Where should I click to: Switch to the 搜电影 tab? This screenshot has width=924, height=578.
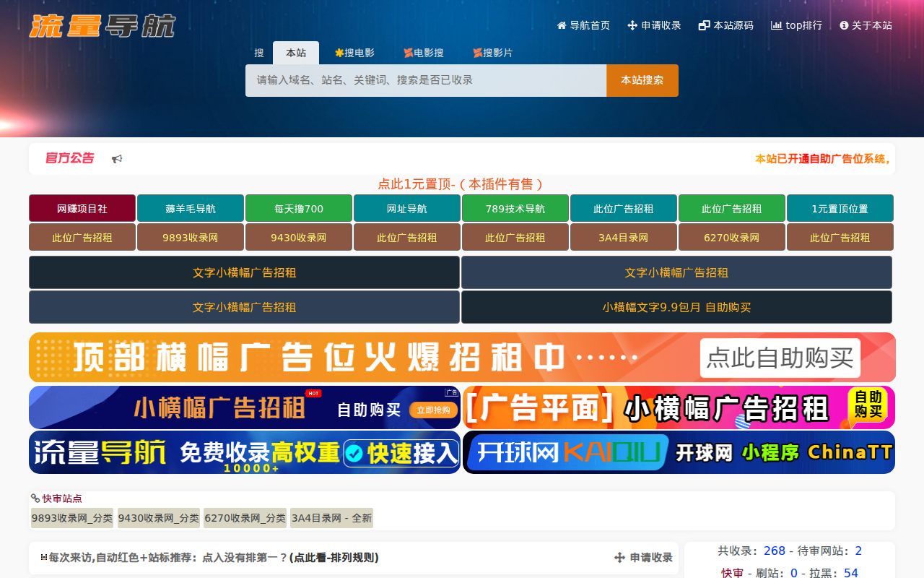coord(356,52)
